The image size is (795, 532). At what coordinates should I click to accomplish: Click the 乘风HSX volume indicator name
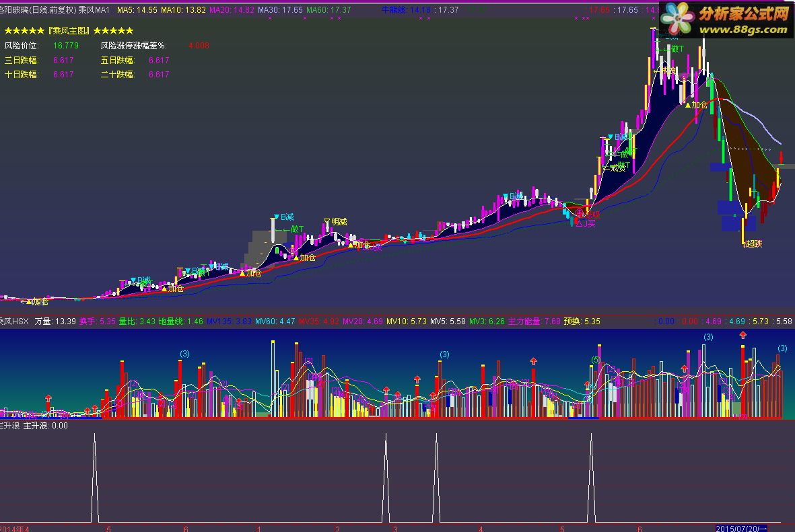click(x=14, y=321)
